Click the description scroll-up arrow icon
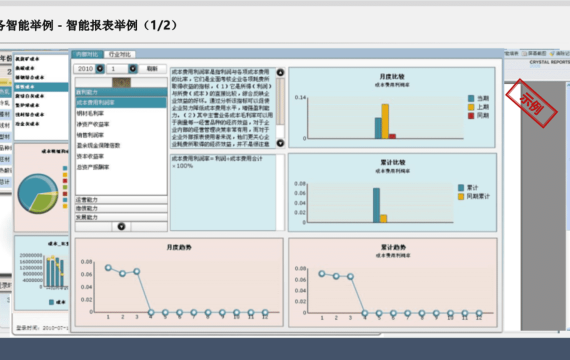The width and height of the screenshot is (570, 360). pos(280,72)
